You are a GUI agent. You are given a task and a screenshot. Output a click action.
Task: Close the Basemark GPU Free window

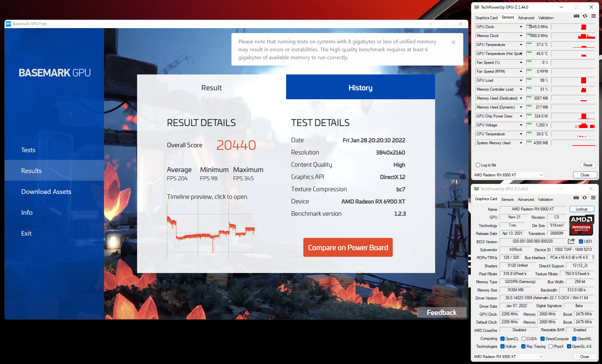point(461,24)
